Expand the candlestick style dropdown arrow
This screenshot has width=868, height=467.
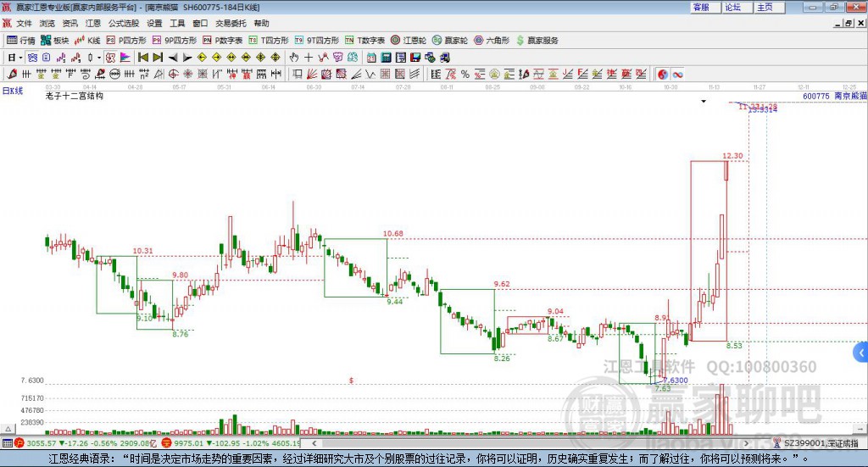click(x=99, y=58)
